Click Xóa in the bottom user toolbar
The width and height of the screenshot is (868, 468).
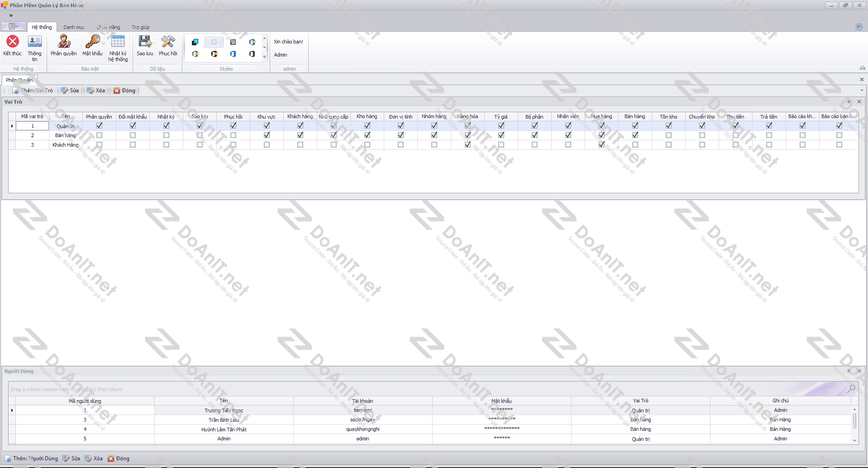[94, 458]
